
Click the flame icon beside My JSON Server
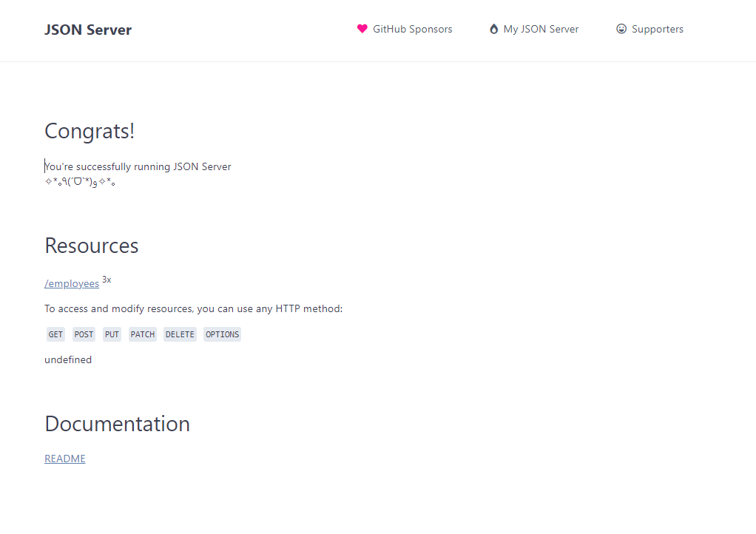point(493,29)
